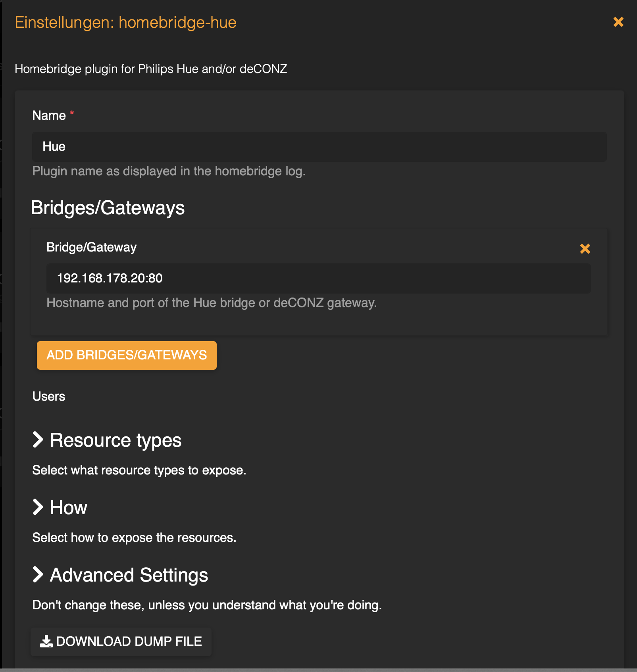Click the Einstellungen: homebridge-hue title
This screenshot has width=637, height=672.
point(125,23)
